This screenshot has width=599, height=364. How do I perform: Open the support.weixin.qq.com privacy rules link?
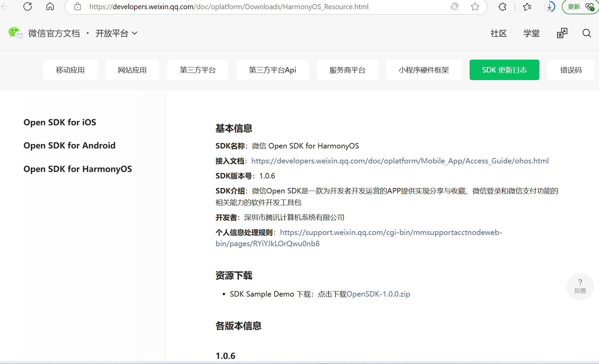[359, 238]
